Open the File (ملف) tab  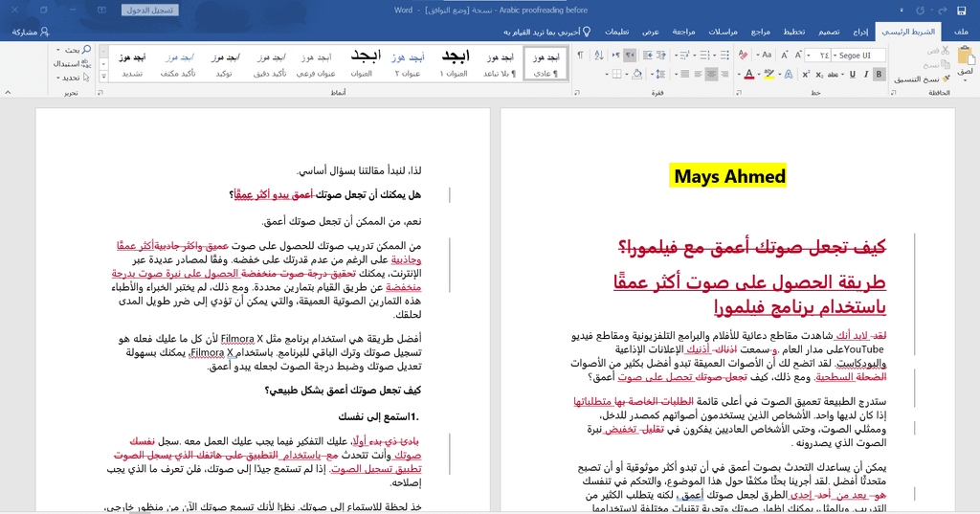(961, 32)
